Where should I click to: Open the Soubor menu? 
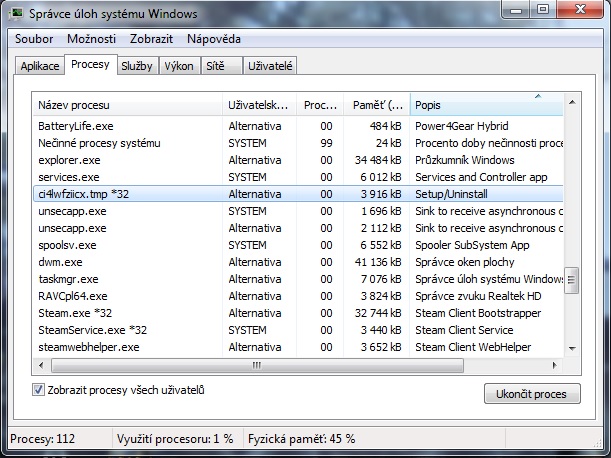point(34,39)
